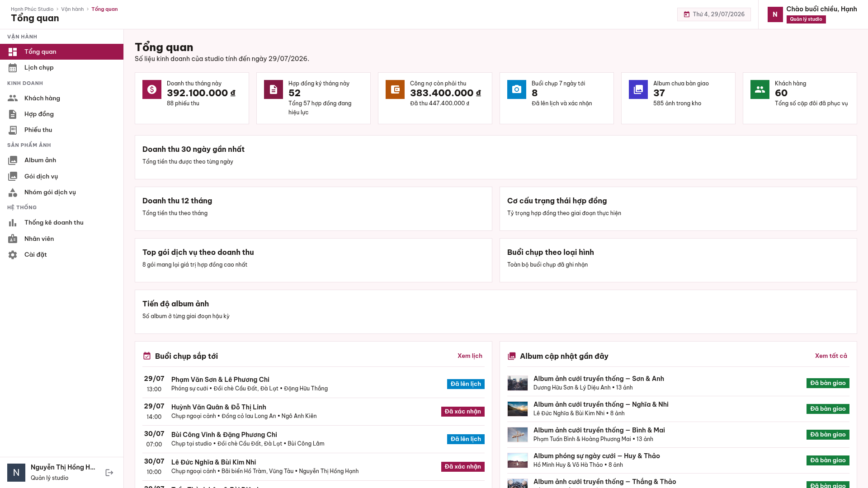
Task: Click the Lịch chụp calendar icon
Action: [x=13, y=68]
